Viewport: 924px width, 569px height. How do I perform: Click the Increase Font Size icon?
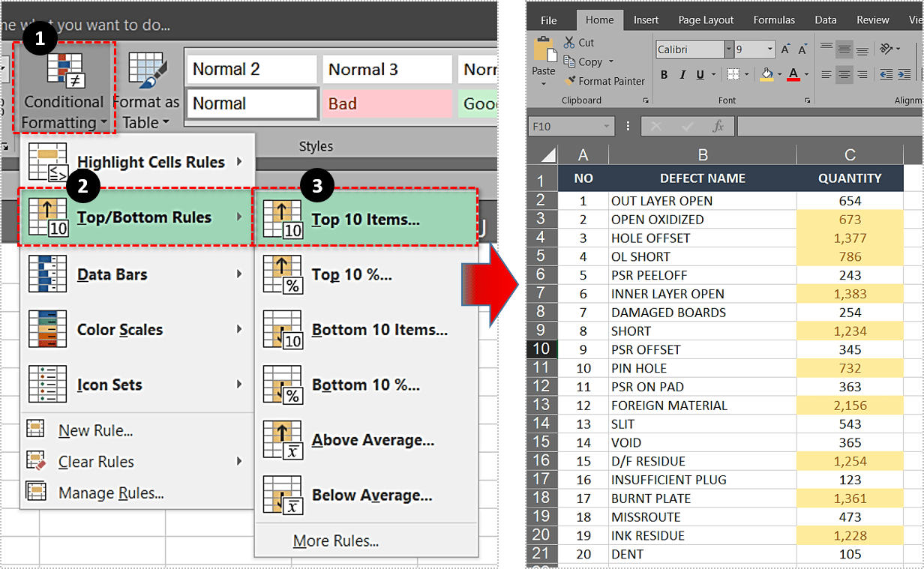[785, 49]
